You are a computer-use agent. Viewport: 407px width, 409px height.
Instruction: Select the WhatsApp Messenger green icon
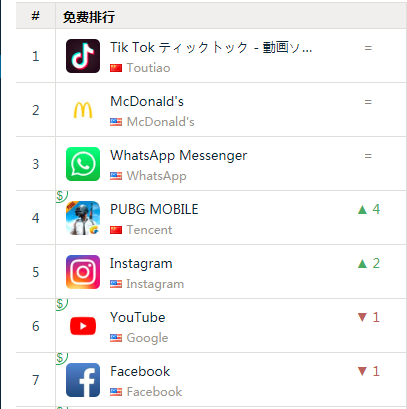pyautogui.click(x=83, y=164)
